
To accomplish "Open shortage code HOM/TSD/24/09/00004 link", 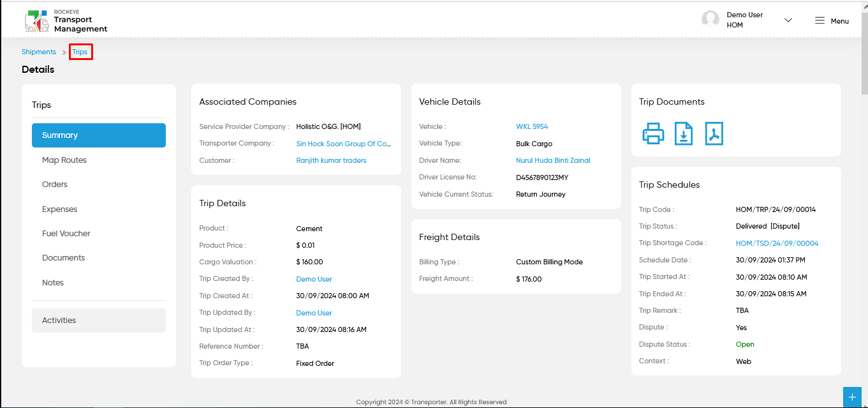I will pos(777,243).
